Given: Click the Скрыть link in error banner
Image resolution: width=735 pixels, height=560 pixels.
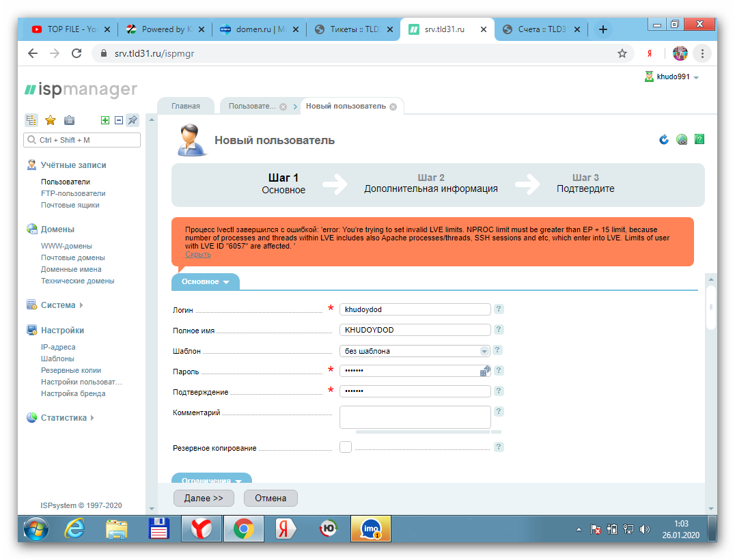Looking at the screenshot, I should (x=197, y=254).
